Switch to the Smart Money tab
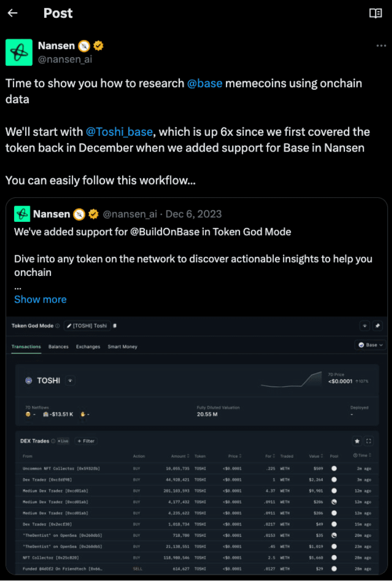The width and height of the screenshot is (392, 581). [122, 347]
